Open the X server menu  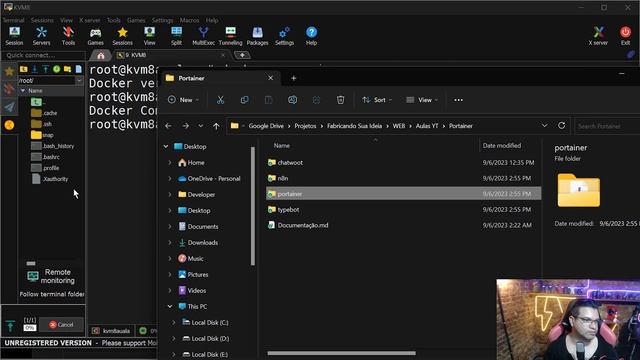pos(89,20)
